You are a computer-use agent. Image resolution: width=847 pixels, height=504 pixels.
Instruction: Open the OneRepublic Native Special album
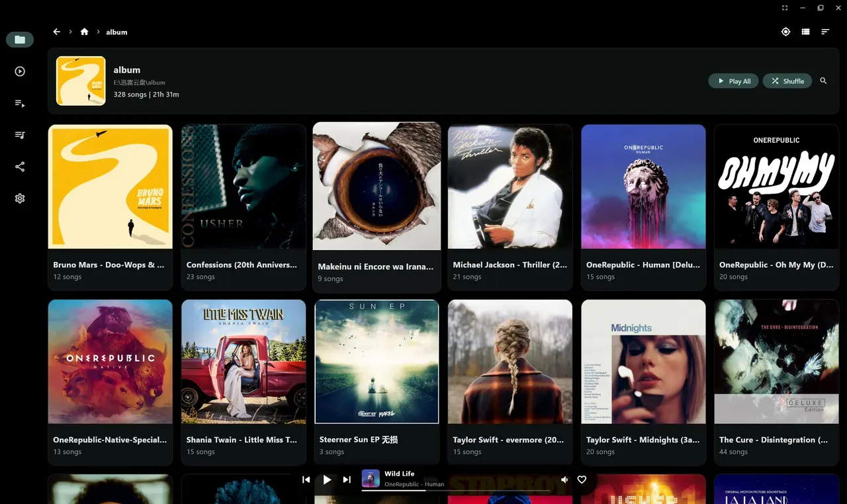110,382
